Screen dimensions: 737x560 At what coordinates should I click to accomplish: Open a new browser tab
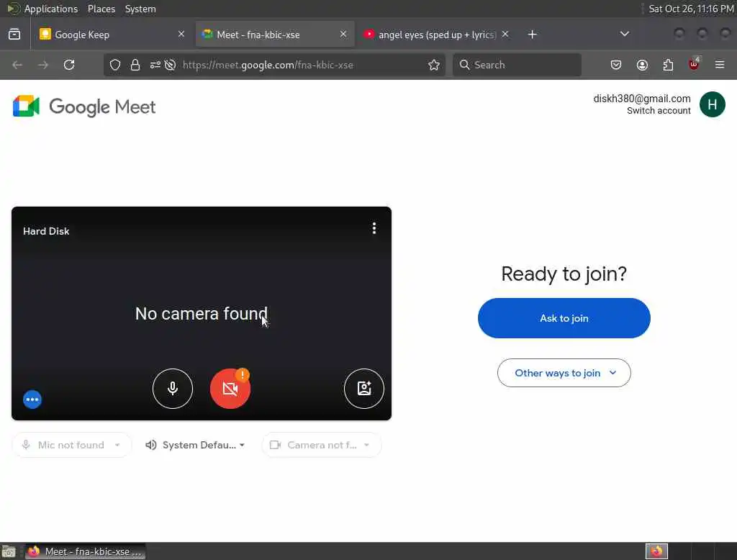point(532,35)
